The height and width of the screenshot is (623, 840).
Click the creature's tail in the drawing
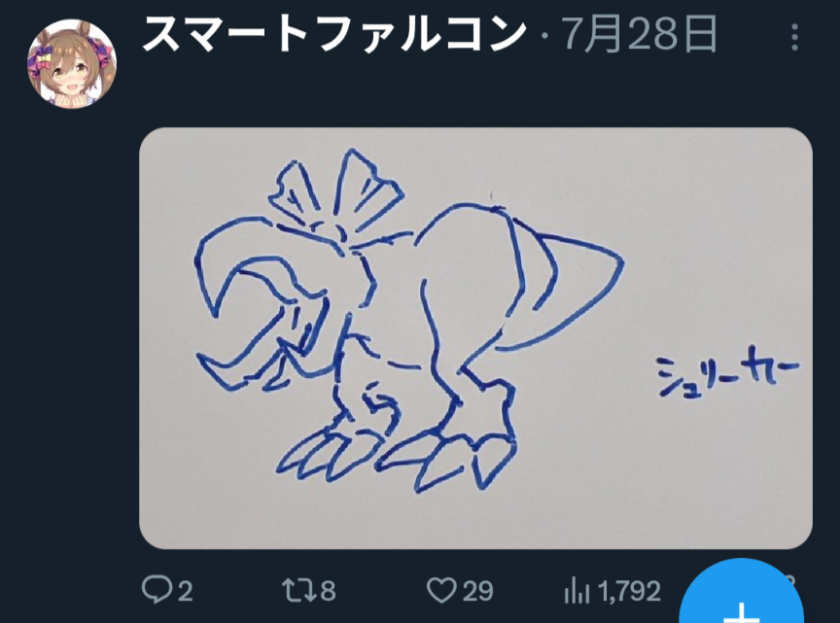[x=563, y=290]
